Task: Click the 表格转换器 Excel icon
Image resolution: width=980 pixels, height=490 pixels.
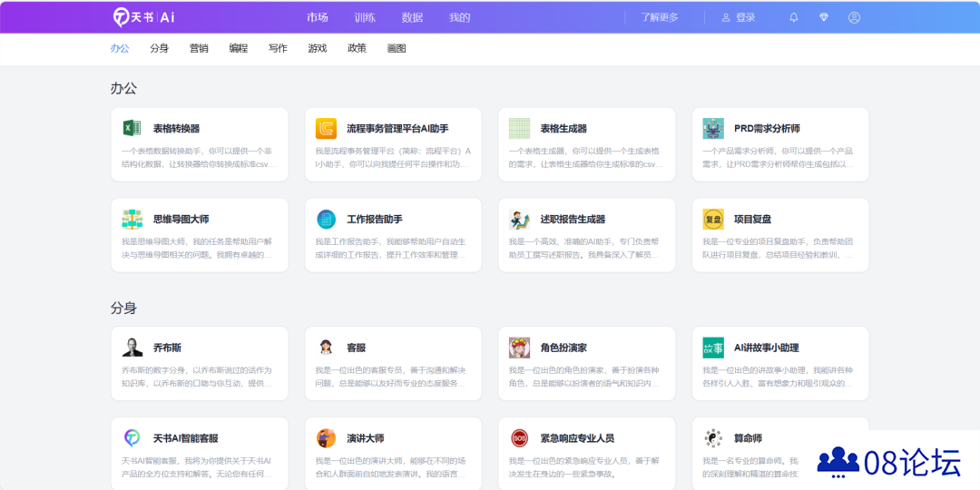Action: pos(132,128)
